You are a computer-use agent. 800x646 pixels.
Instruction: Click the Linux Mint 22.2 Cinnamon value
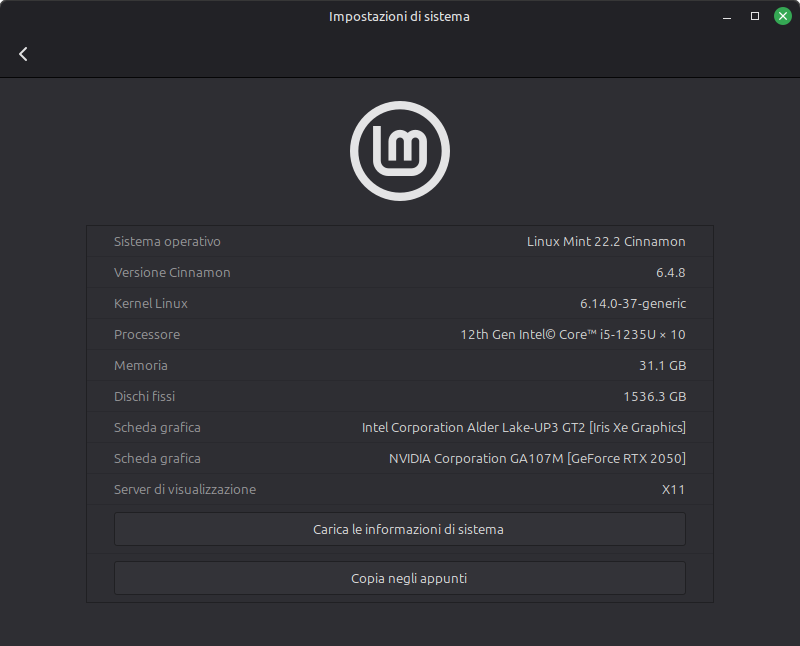pos(606,242)
